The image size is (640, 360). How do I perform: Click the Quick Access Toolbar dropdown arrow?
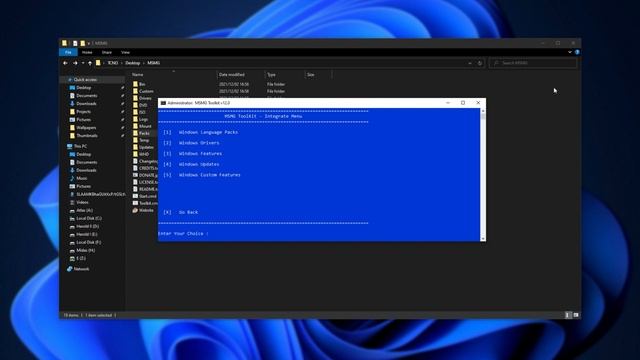point(89,43)
